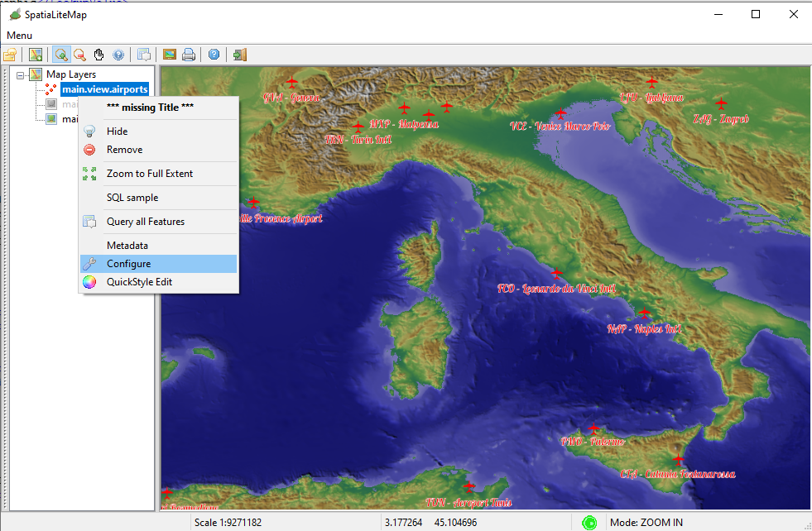Click the printer toolbar icon
The image size is (812, 531).
pyautogui.click(x=189, y=55)
